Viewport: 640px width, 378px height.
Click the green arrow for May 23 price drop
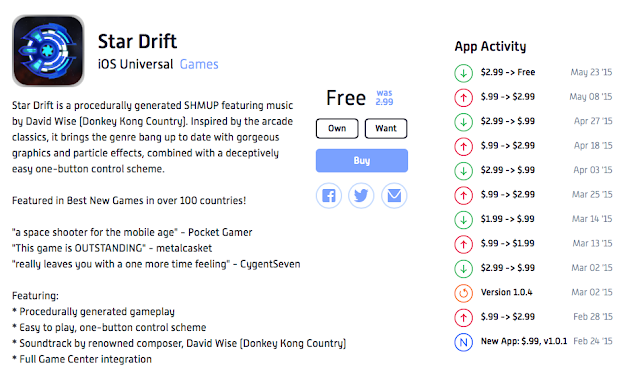[463, 73]
